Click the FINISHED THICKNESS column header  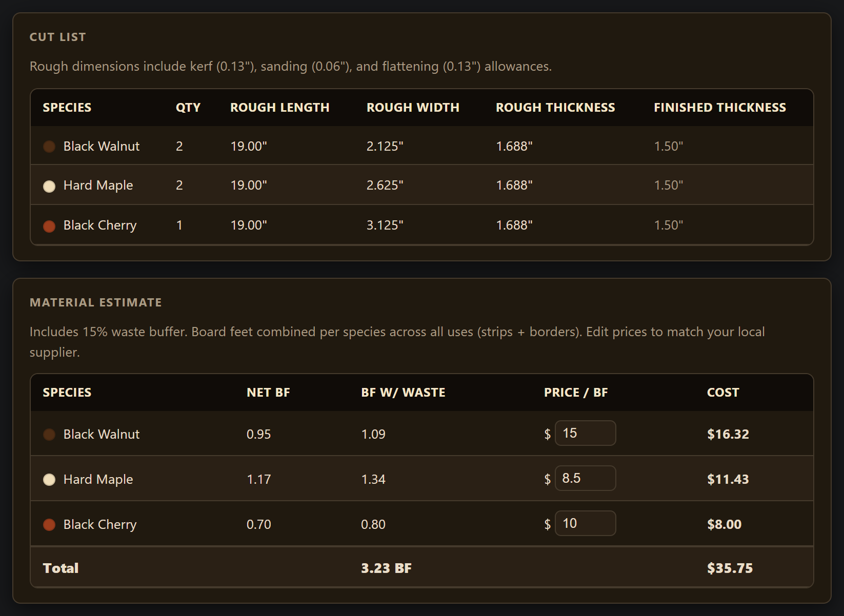(x=720, y=108)
